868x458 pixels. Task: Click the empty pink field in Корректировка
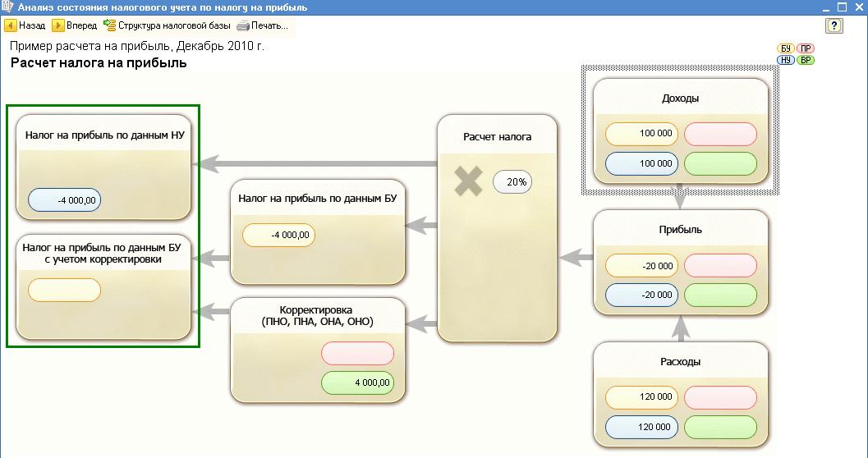357,354
